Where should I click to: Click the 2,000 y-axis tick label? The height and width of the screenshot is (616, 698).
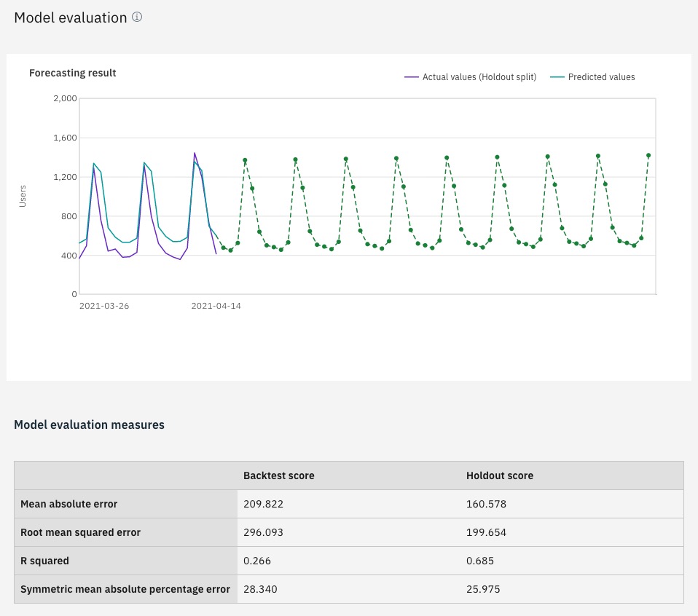(x=65, y=98)
